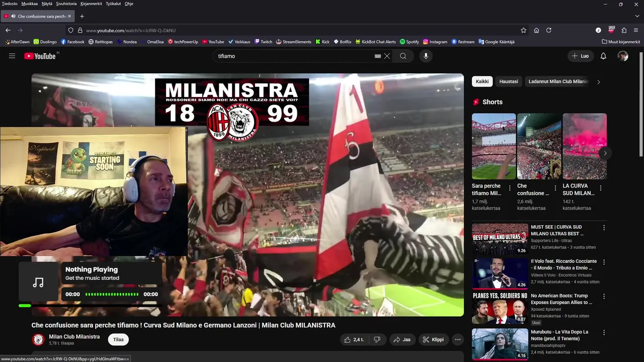Open options for MUST SEE Curva Sud video

pos(604,228)
